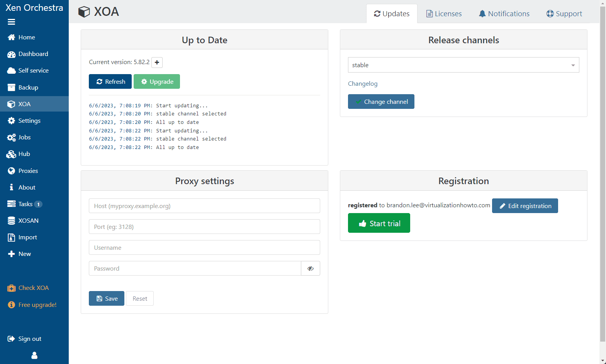This screenshot has width=606, height=364.
Task: Switch to the Updates tab
Action: (392, 14)
